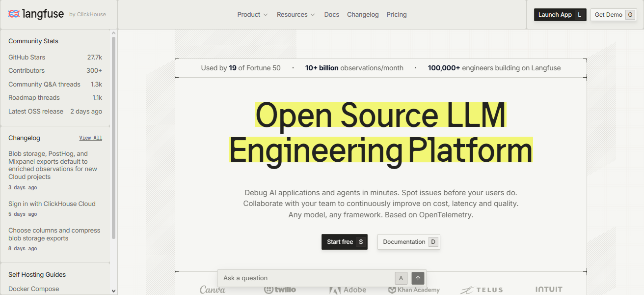Open the Product nav menu

253,15
